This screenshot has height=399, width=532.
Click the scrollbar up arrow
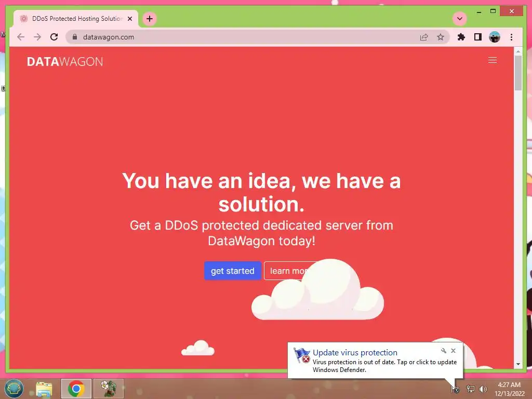click(x=518, y=51)
